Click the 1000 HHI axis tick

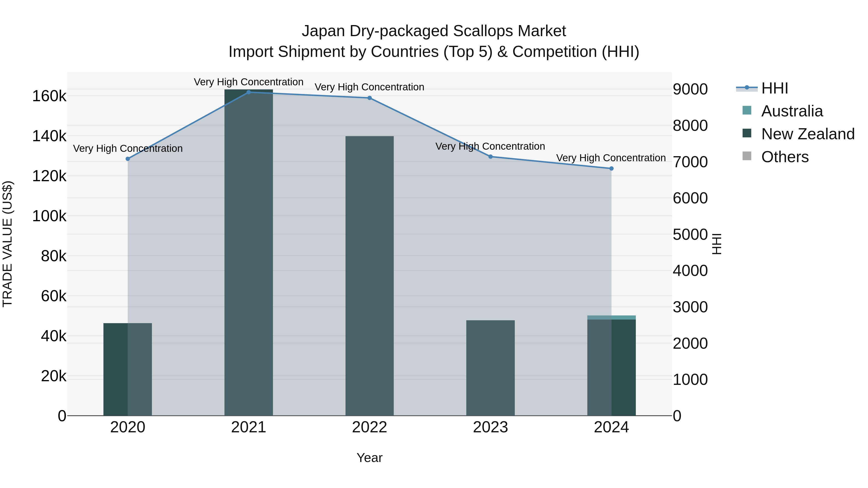pyautogui.click(x=691, y=380)
